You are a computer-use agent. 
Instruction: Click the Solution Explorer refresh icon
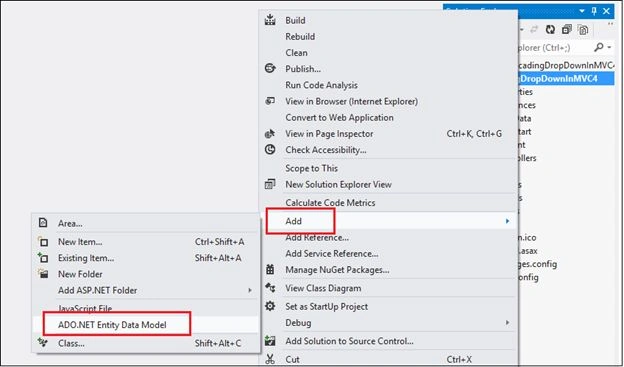(550, 29)
